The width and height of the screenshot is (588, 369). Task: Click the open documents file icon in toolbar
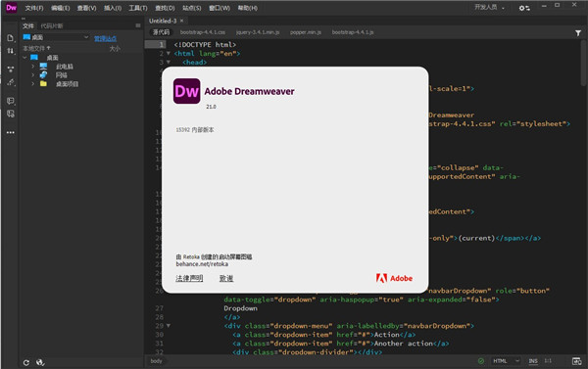coord(11,38)
